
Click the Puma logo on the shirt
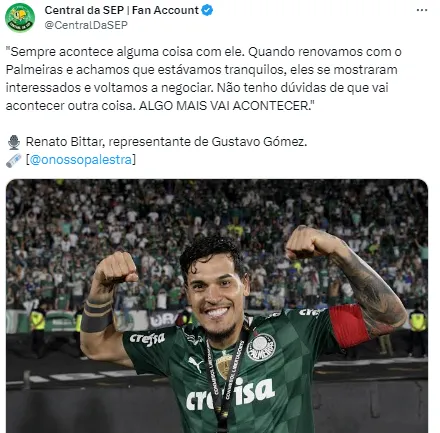(195, 364)
